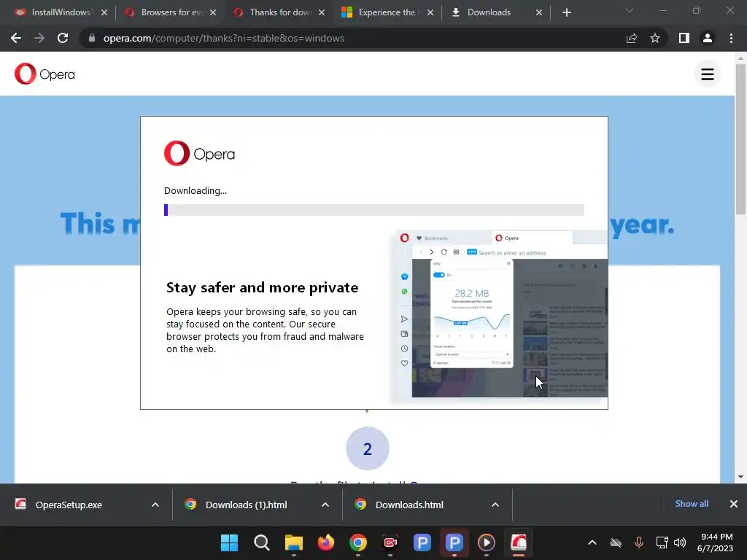Click the OneDrive cloud tray icon
This screenshot has height=560, width=747.
616,542
